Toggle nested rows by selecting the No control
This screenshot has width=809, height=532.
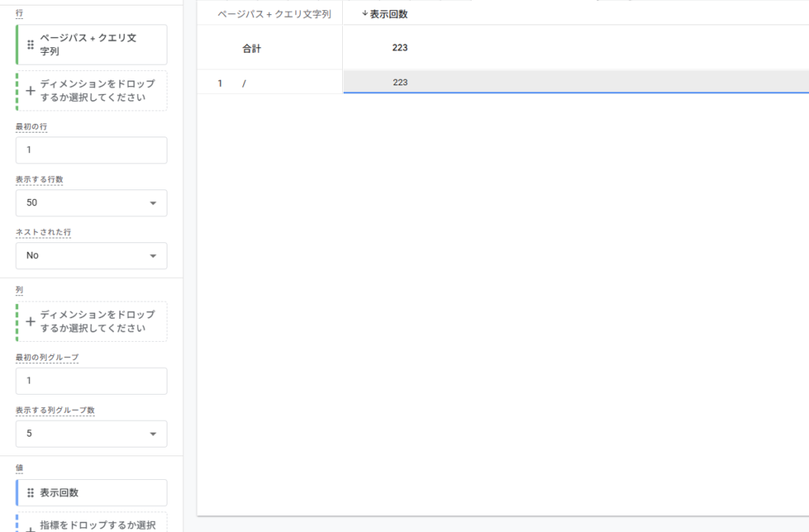pyautogui.click(x=91, y=256)
